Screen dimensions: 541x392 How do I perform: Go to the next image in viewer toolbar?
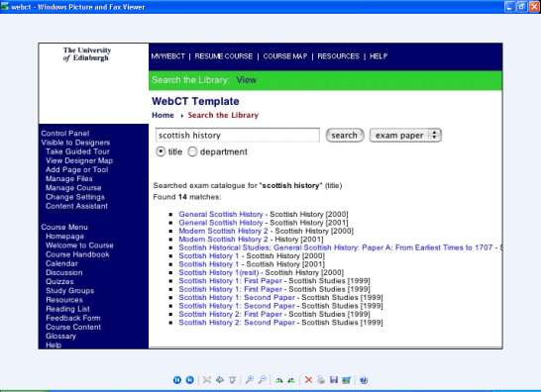coord(190,380)
